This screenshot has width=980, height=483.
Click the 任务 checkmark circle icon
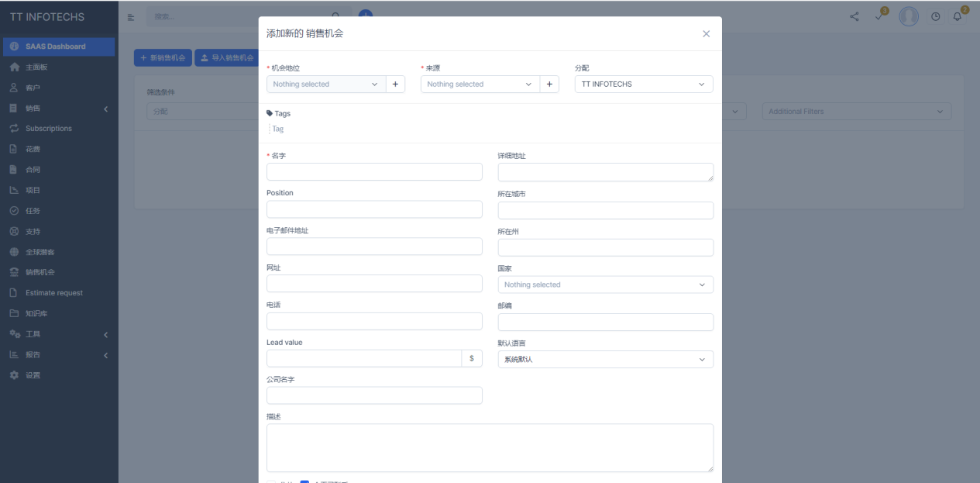click(x=14, y=211)
